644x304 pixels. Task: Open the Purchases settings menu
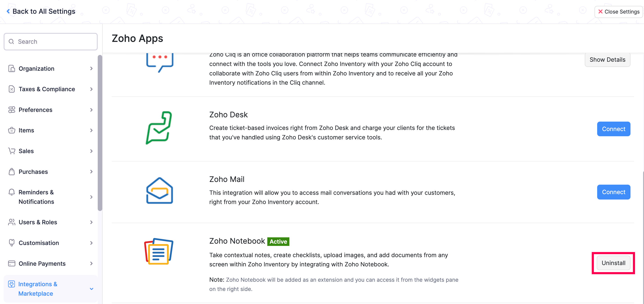[33, 172]
